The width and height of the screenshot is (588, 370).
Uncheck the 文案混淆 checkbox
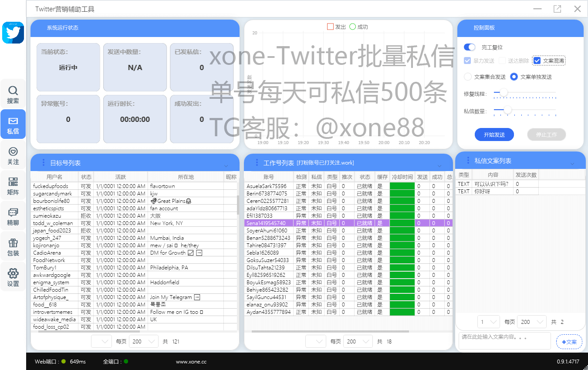537,61
